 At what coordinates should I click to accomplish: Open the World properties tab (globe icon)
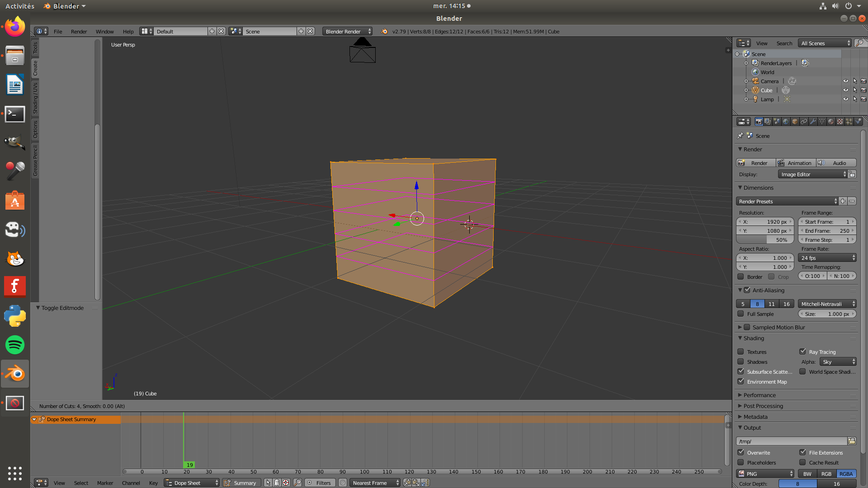pos(786,122)
